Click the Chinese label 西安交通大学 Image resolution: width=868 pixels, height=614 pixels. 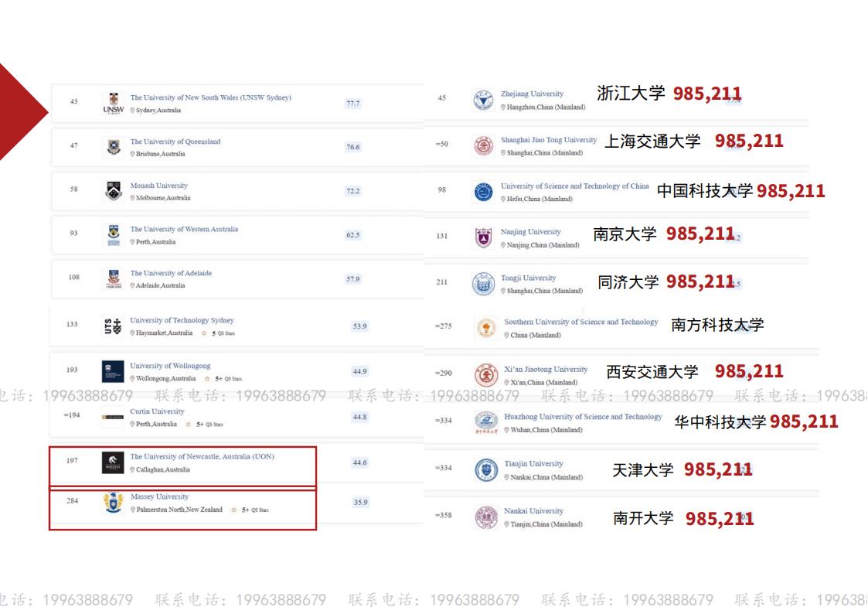pos(652,371)
